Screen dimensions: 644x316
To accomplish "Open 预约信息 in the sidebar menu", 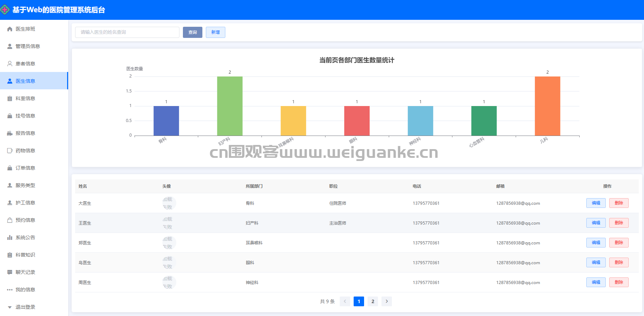I will [25, 220].
